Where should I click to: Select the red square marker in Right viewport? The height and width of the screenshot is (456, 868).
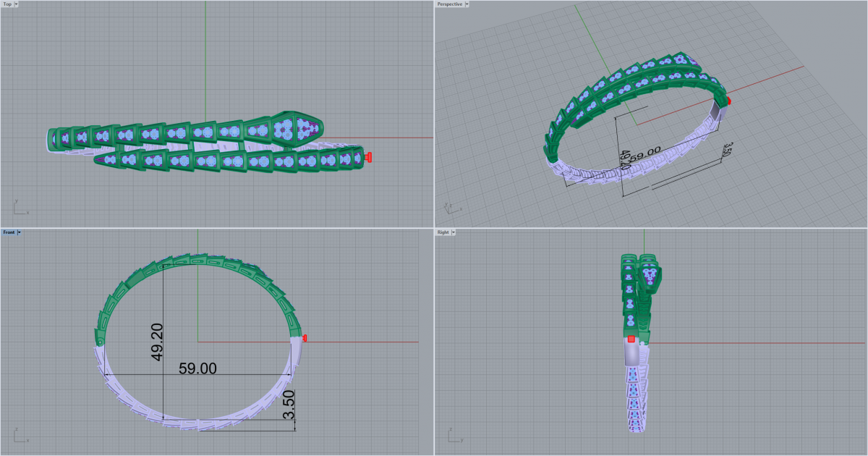pos(631,339)
